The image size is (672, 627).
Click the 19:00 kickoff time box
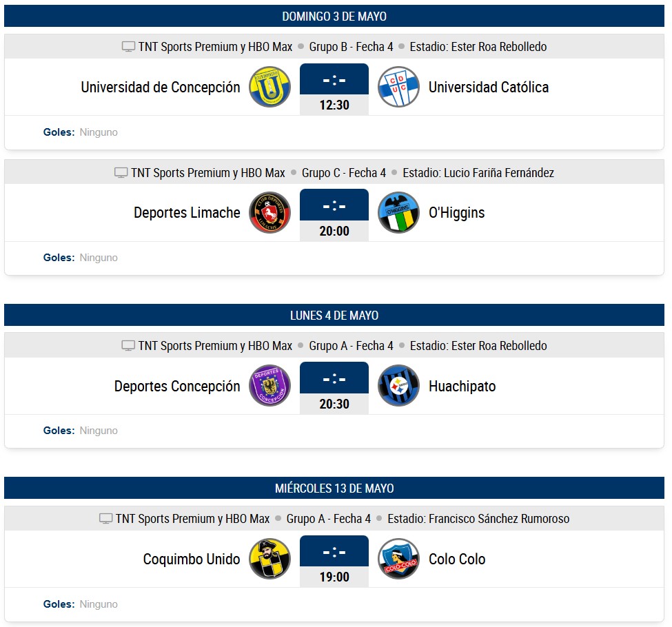334,577
